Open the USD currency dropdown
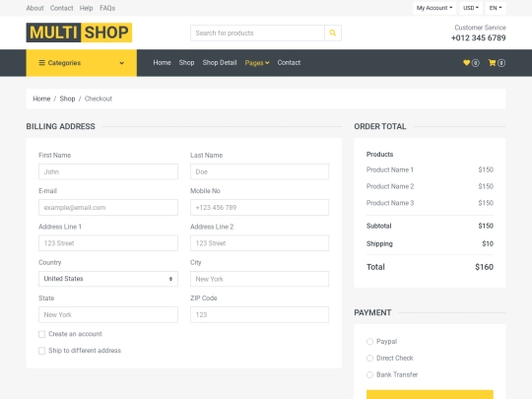532x399 pixels. pyautogui.click(x=471, y=8)
